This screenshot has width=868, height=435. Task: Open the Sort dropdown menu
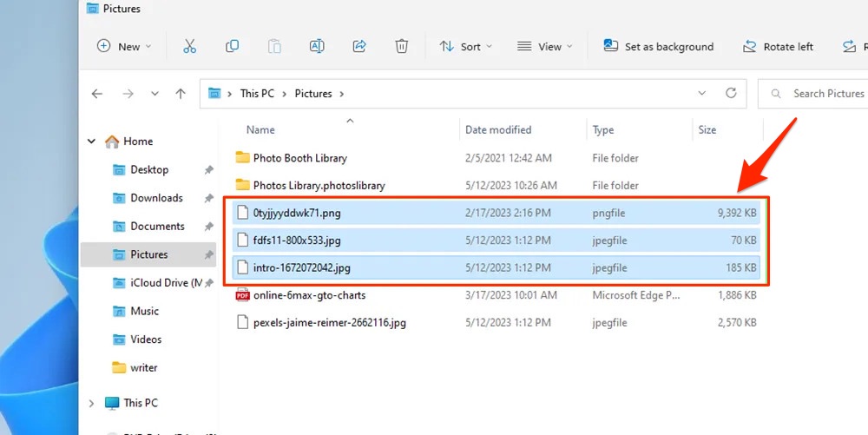click(465, 47)
